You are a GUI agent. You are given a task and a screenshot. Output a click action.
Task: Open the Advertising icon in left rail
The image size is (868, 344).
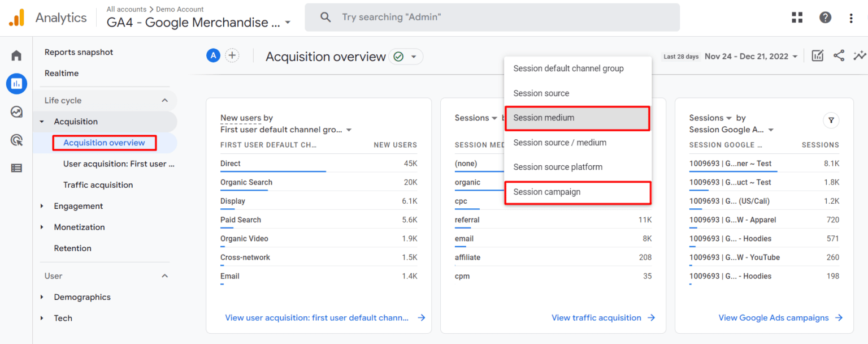coord(16,140)
